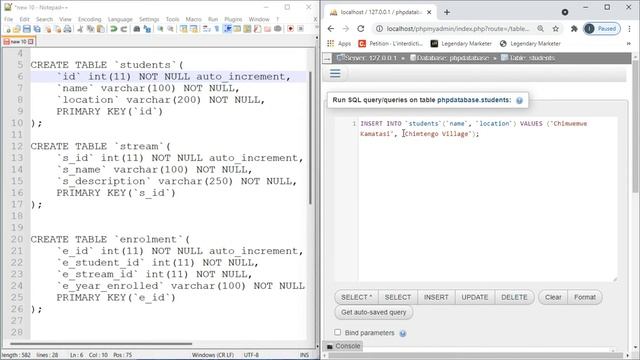
Task: Open the File menu in Notepad++
Action: click(x=9, y=19)
